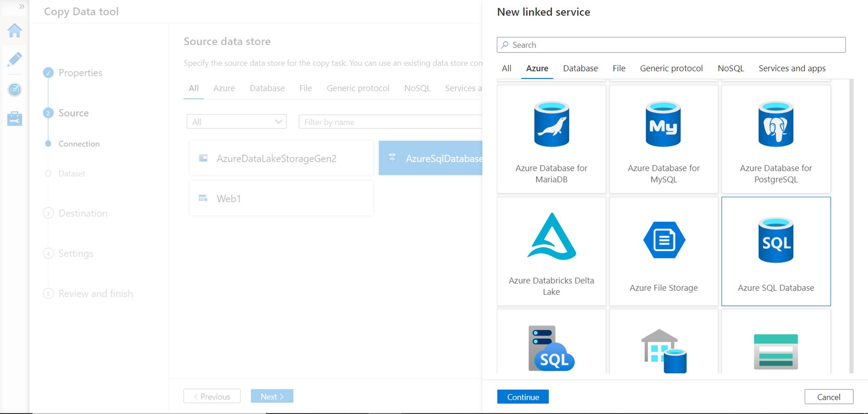Click the Azure SQL Database label
868x414 pixels.
(776, 288)
